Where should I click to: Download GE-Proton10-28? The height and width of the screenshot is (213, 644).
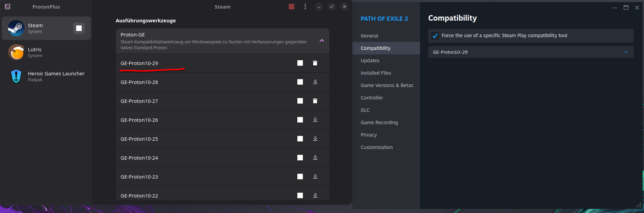pos(315,82)
